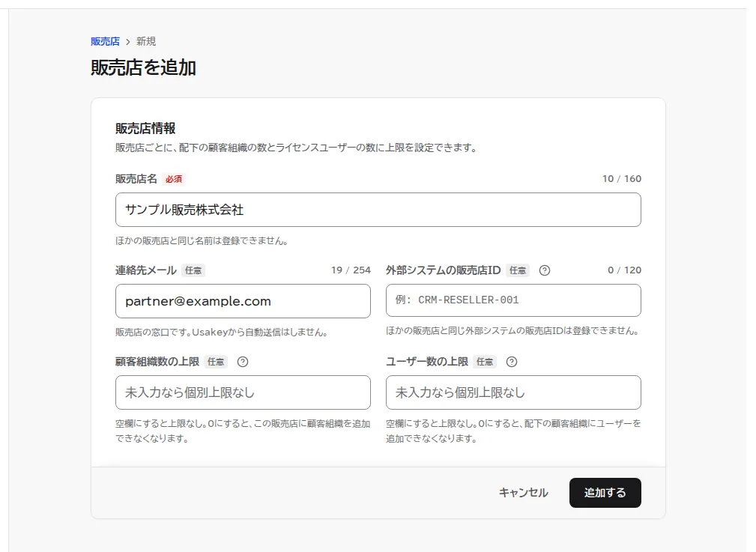756x552 pixels.
Task: Focus the ユーザー数の上限 input field
Action: pos(513,392)
